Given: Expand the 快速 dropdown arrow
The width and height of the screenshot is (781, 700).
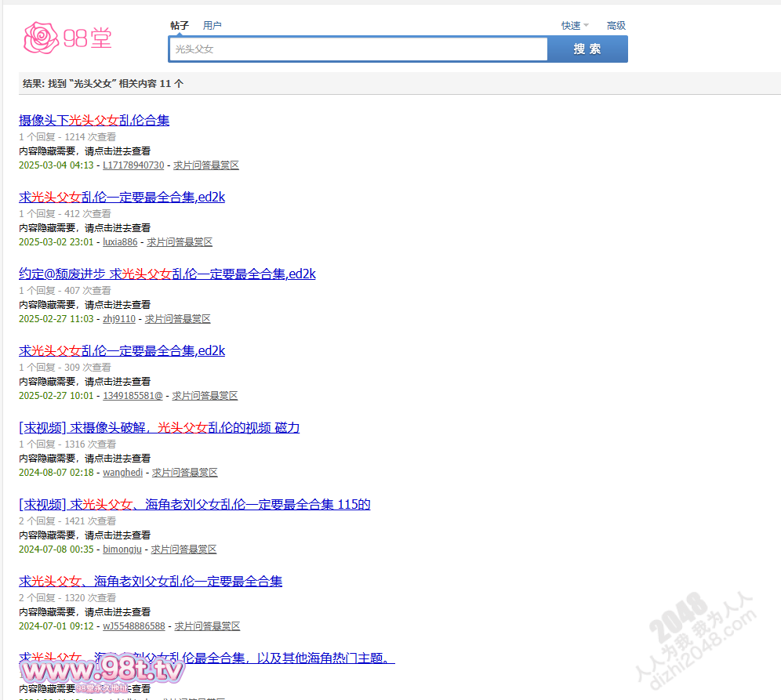Looking at the screenshot, I should [586, 26].
